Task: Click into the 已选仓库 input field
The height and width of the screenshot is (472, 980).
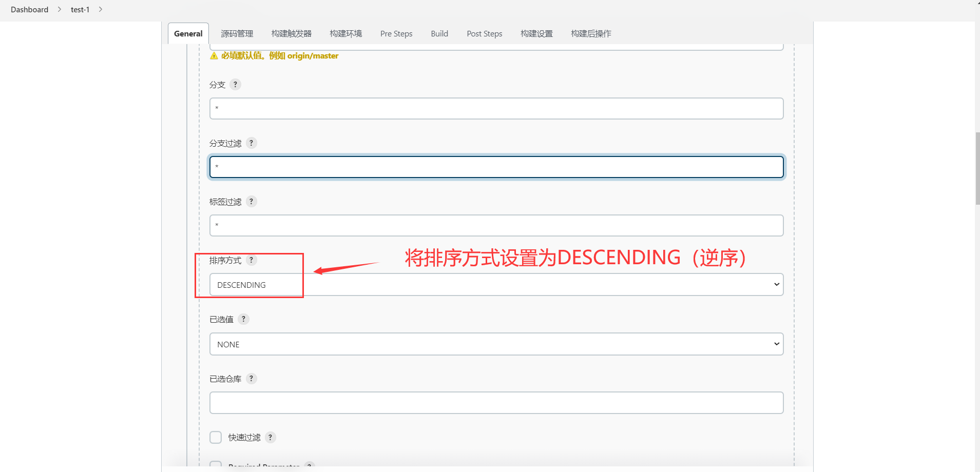Action: pos(496,403)
